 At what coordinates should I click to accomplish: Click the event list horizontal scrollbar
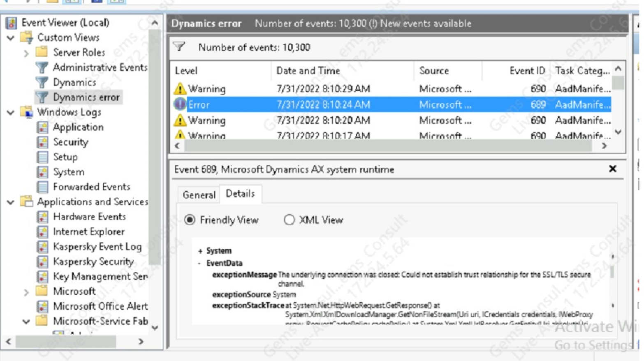coord(387,146)
